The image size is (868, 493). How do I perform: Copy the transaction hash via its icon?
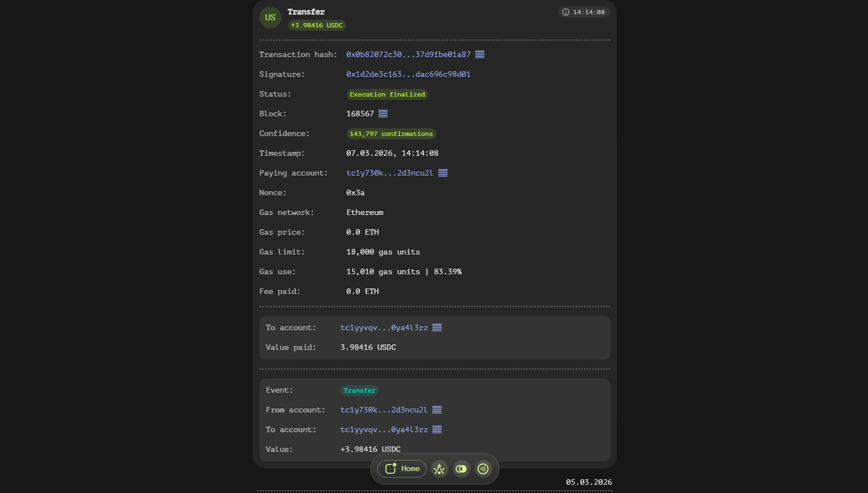pyautogui.click(x=480, y=54)
